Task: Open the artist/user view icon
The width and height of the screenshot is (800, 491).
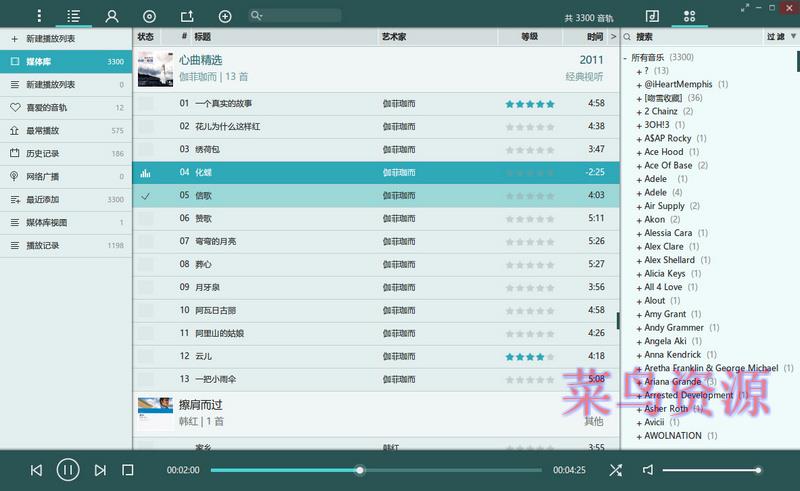Action: point(112,16)
